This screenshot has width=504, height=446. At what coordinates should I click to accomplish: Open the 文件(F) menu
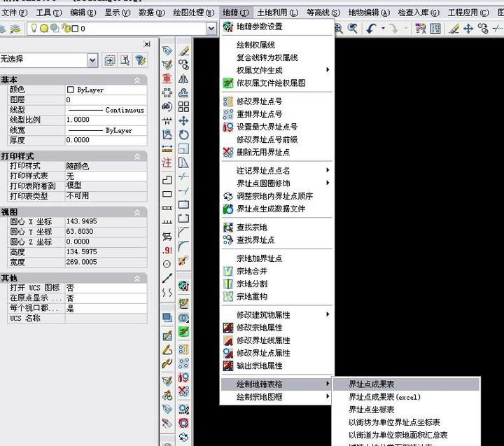tap(15, 13)
